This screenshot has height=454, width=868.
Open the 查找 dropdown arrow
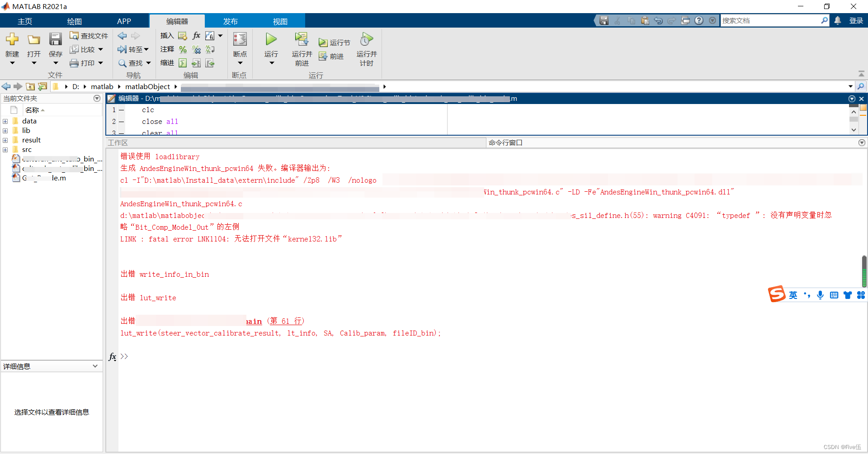(148, 63)
